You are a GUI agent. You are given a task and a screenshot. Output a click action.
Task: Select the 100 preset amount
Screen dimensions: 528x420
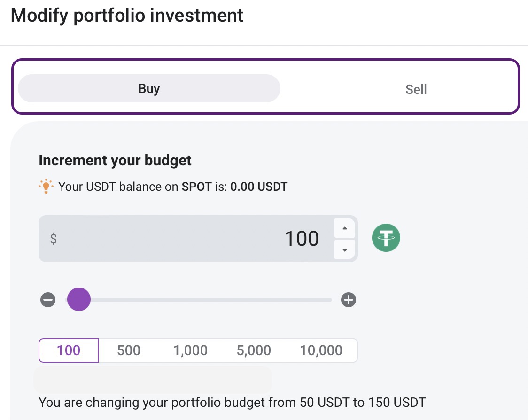click(69, 350)
